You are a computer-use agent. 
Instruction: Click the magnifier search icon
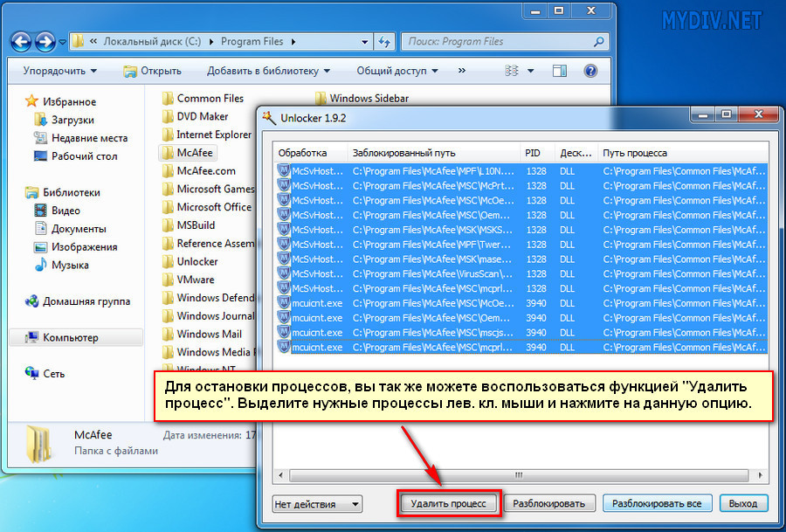598,42
